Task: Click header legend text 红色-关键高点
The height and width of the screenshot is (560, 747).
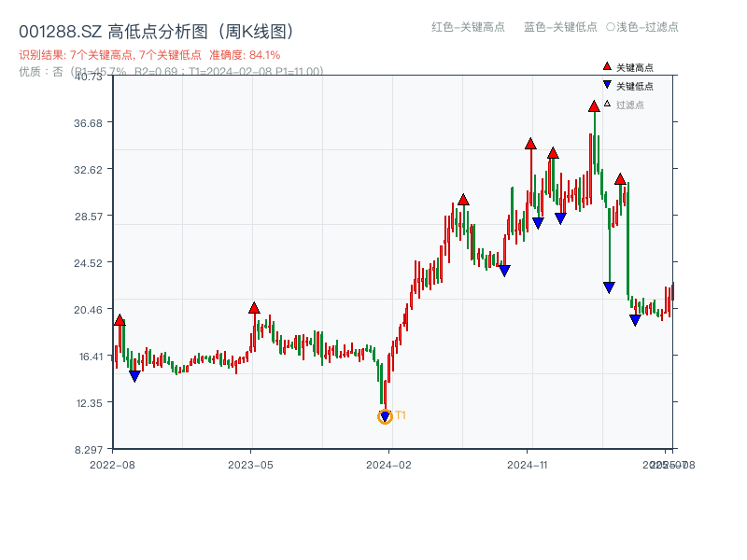Action: point(468,27)
